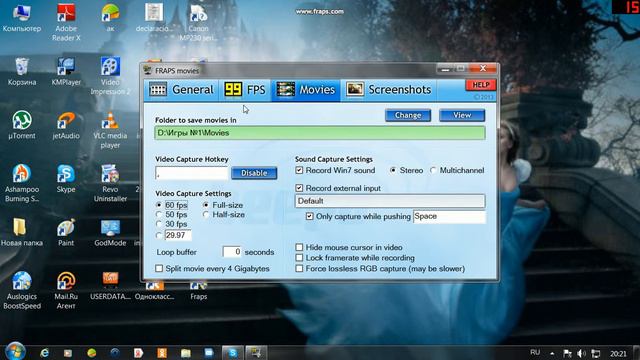Select Half-size capture option
The width and height of the screenshot is (640, 360).
tap(206, 214)
